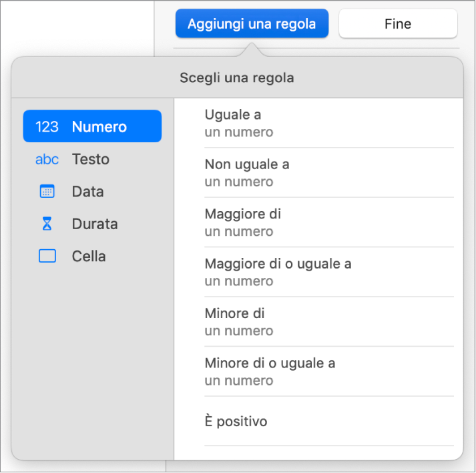Click Aggiungi una regola button

(252, 23)
